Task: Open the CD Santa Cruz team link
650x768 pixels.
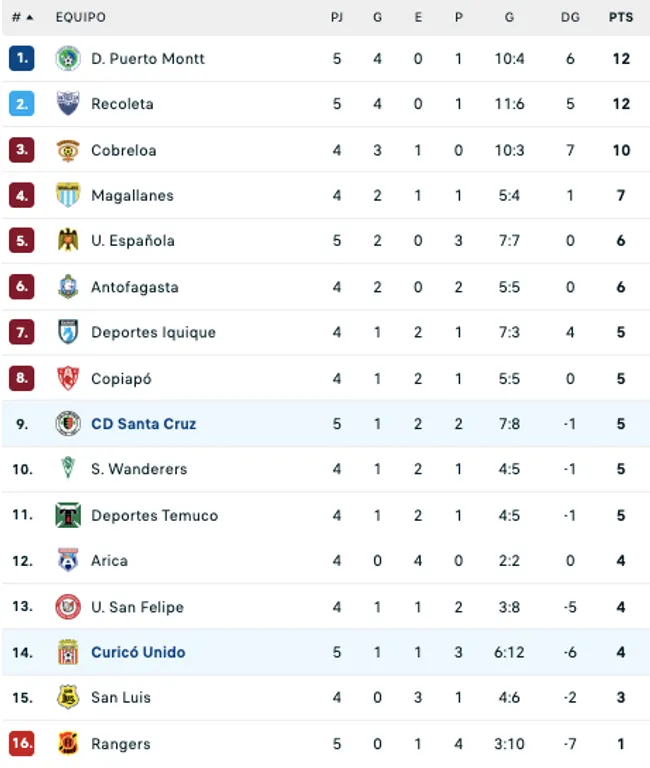Action: click(143, 424)
